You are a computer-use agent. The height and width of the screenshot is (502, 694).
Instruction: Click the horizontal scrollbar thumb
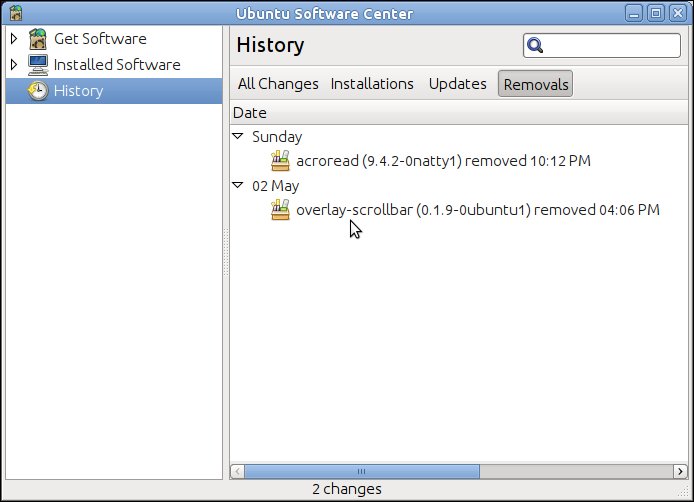click(362, 471)
